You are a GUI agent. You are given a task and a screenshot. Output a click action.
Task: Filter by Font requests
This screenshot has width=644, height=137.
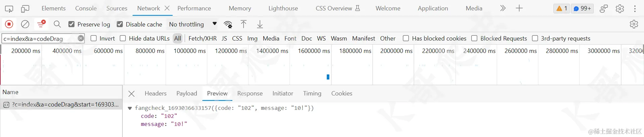click(x=290, y=39)
